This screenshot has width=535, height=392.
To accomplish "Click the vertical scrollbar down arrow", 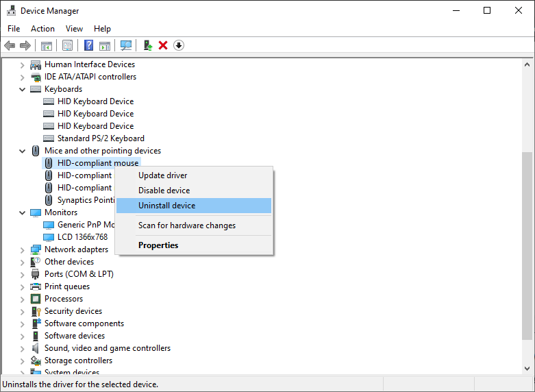I will coord(527,368).
